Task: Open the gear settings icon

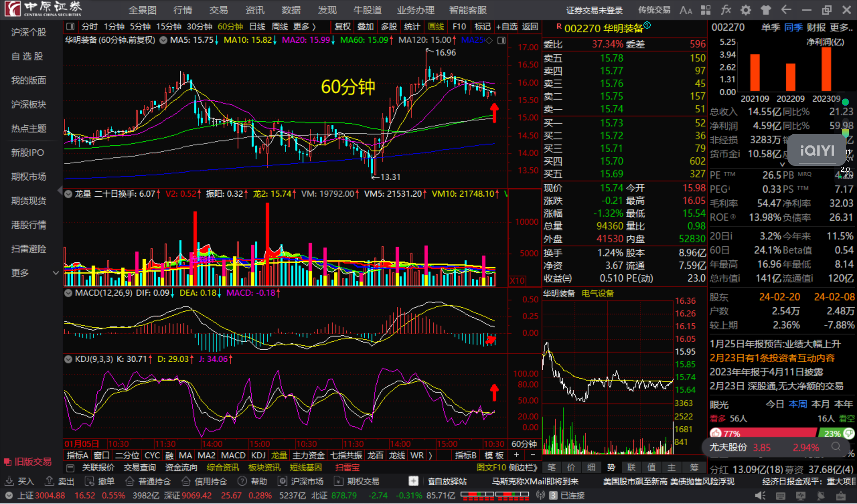Action: click(746, 10)
